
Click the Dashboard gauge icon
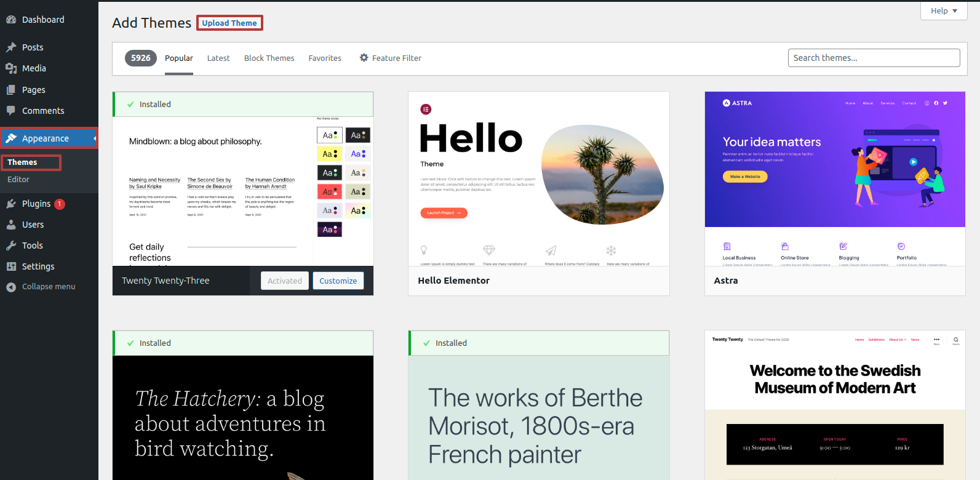[x=11, y=20]
